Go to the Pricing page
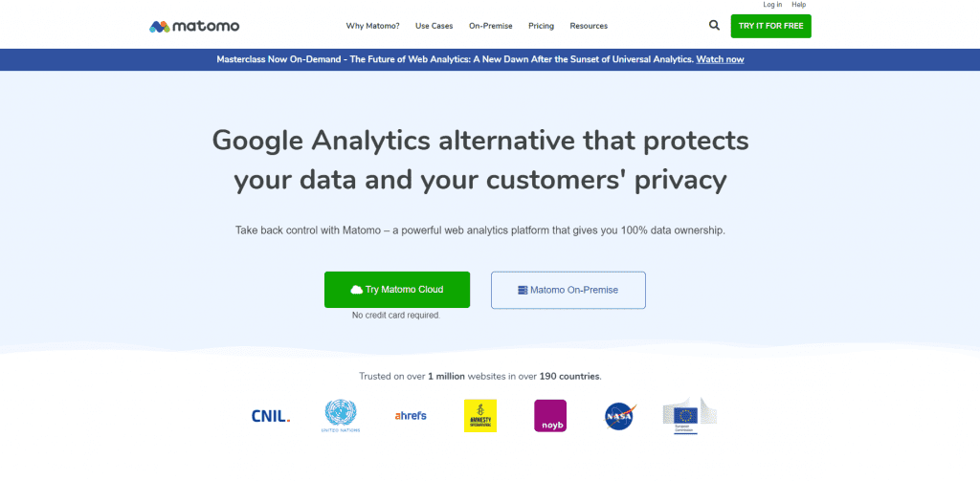This screenshot has width=980, height=481. click(542, 26)
